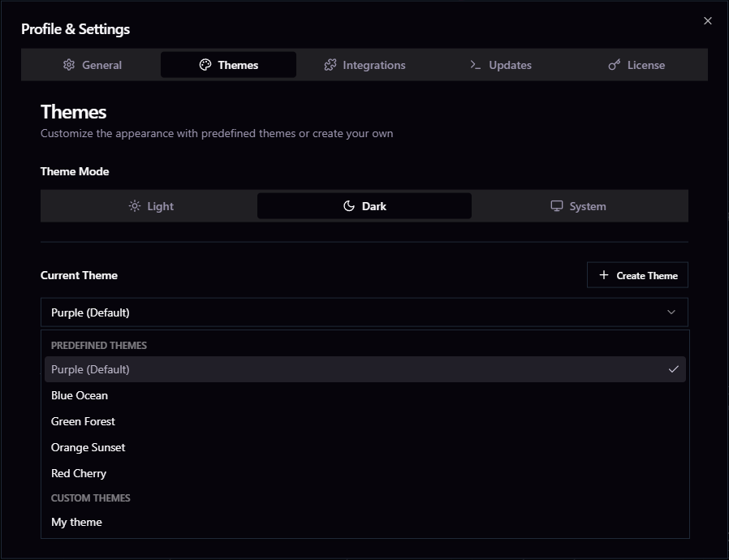
Task: Switch theme mode to Light
Action: click(x=150, y=206)
